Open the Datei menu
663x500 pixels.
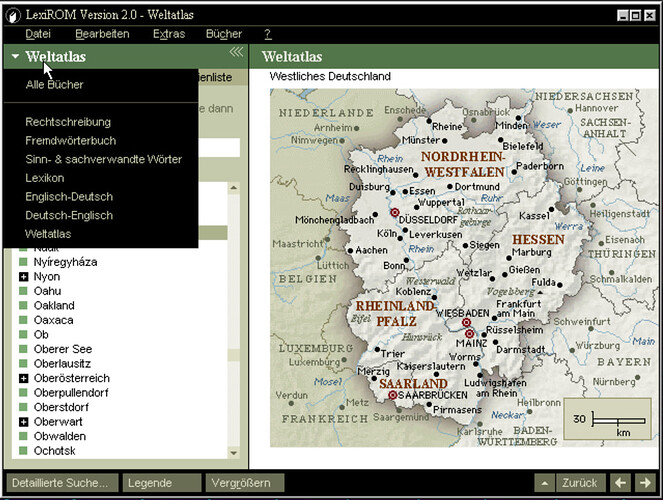38,34
